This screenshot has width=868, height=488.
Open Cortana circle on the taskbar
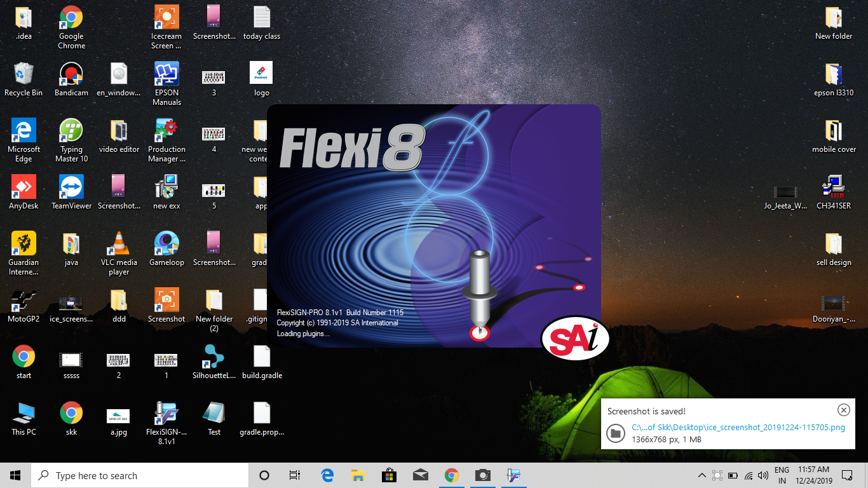[264, 475]
